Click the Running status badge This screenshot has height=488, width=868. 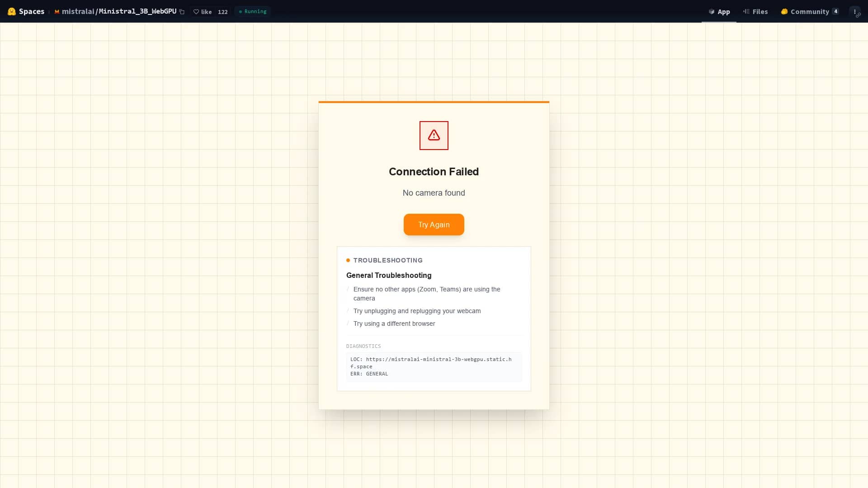point(252,11)
